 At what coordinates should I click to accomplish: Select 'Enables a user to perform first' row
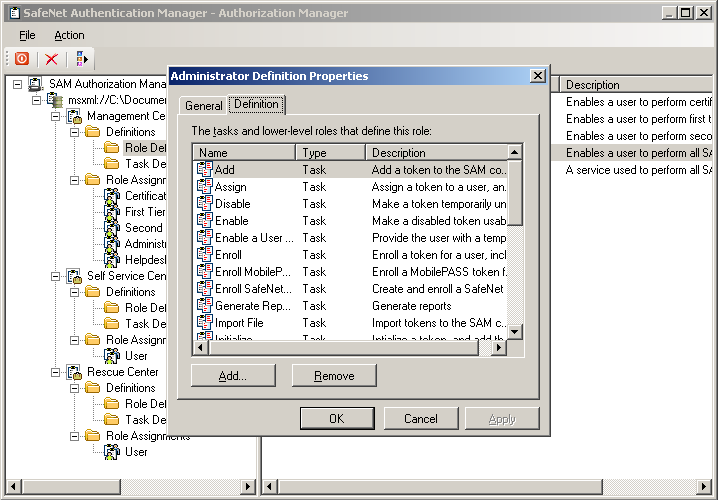639,119
